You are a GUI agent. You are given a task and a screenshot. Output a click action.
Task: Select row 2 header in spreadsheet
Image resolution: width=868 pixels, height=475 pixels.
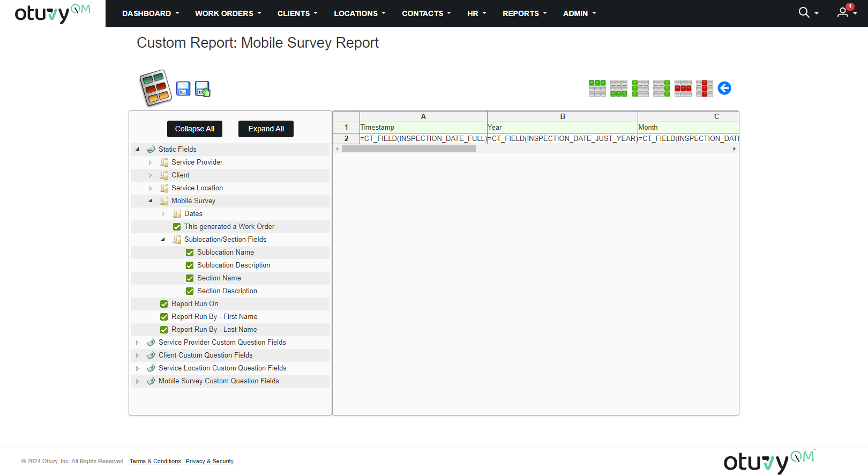point(346,138)
